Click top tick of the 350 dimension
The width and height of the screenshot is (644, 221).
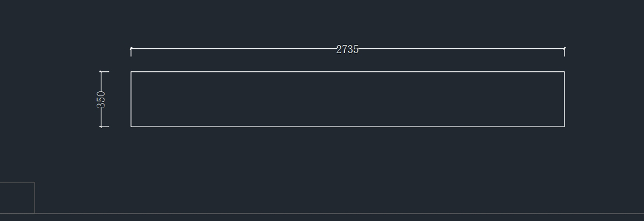(104, 71)
